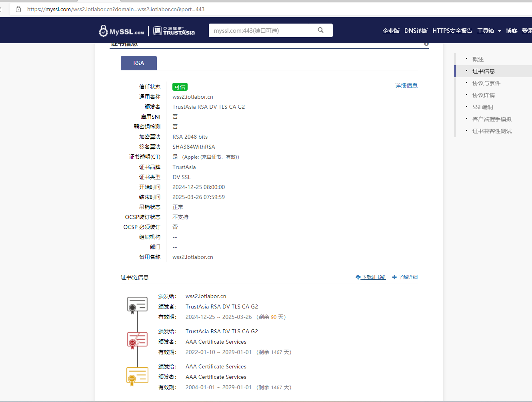Viewport: 532px width, 402px height.
Task: Focus the mysslcom:443 domain search field
Action: point(259,30)
